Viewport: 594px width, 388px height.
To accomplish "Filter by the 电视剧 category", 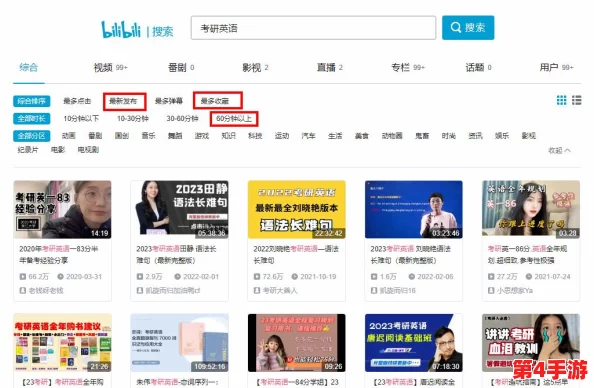I will tap(88, 150).
